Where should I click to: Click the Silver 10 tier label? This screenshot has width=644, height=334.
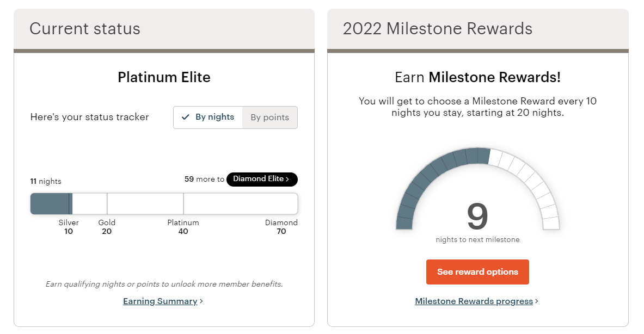coord(69,227)
